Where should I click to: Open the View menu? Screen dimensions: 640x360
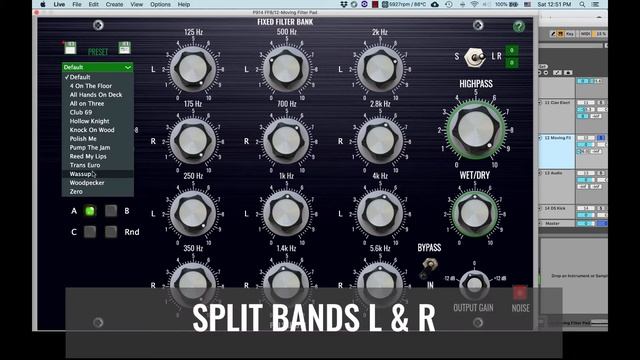(x=136, y=4)
